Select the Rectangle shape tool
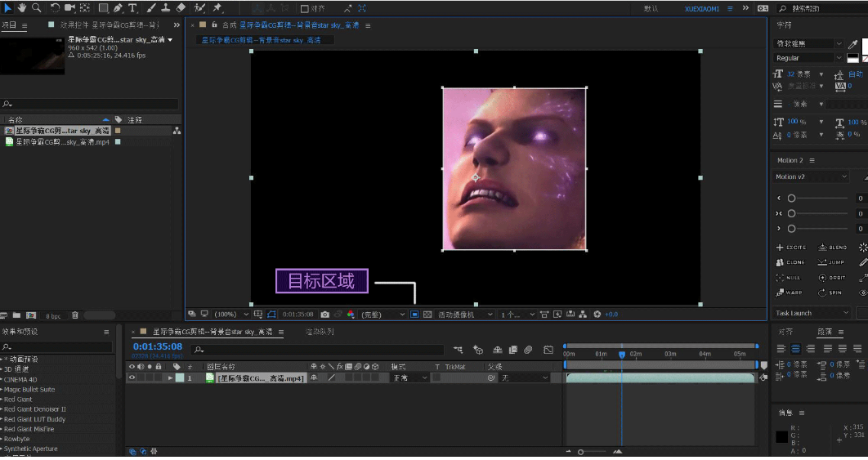 pos(104,7)
